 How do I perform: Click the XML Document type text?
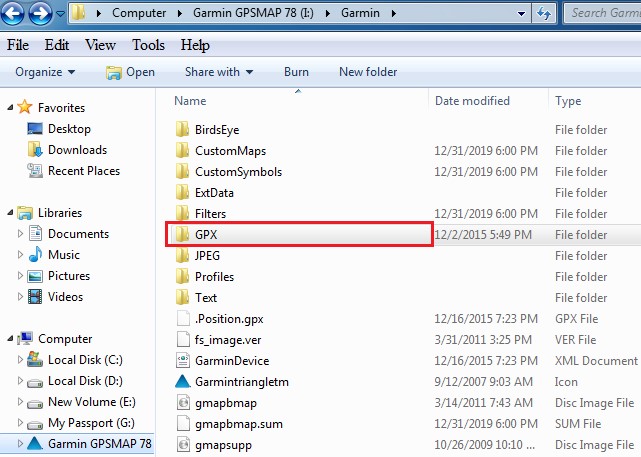pos(596,361)
